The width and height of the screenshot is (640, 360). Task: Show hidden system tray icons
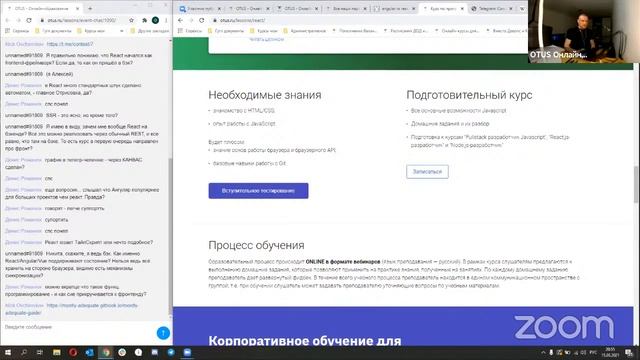543,352
